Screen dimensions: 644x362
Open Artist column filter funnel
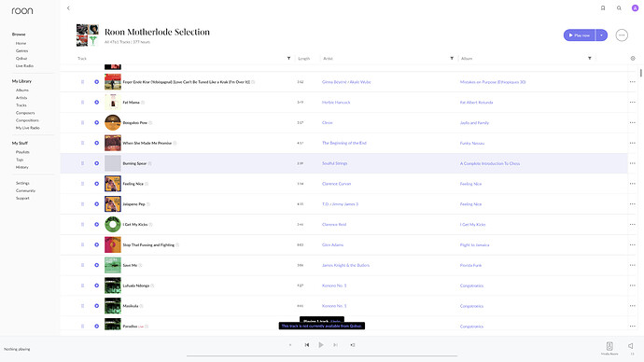coord(452,58)
